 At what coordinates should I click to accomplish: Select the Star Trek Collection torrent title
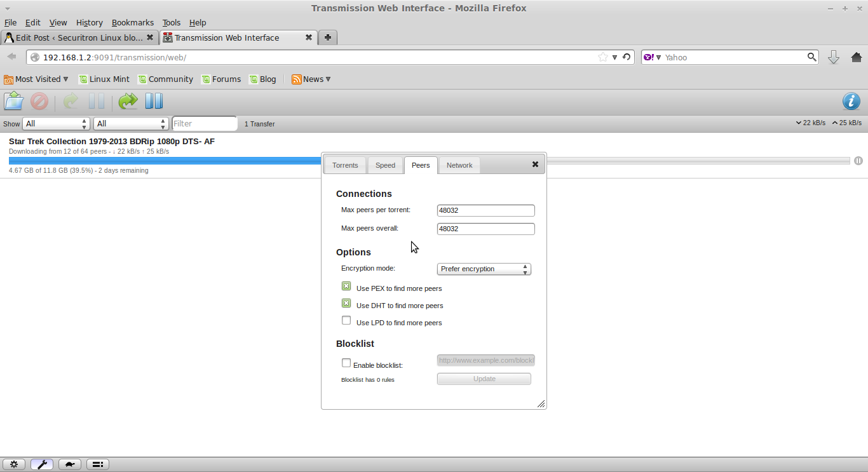coord(112,141)
